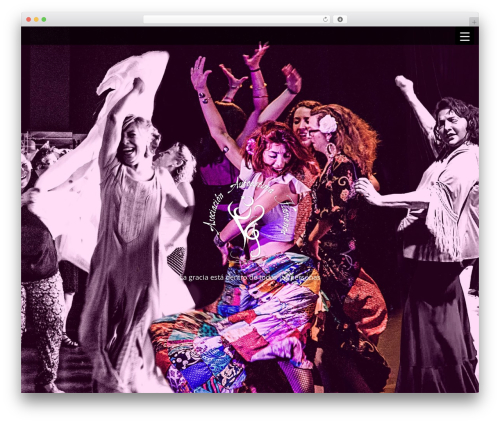Click the tagline text 'La gracia está dentro de todas las personas'

pyautogui.click(x=250, y=277)
